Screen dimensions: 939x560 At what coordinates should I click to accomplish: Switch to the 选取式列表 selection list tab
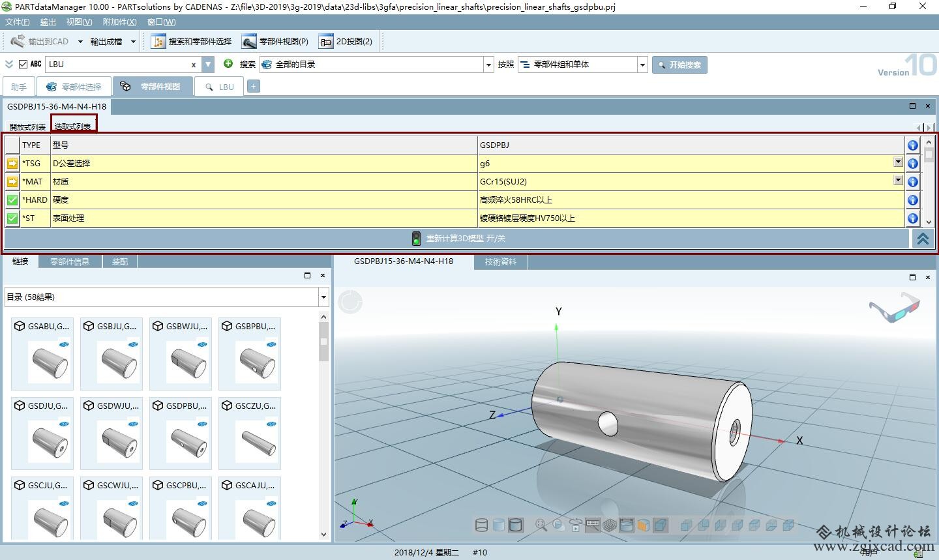(73, 126)
